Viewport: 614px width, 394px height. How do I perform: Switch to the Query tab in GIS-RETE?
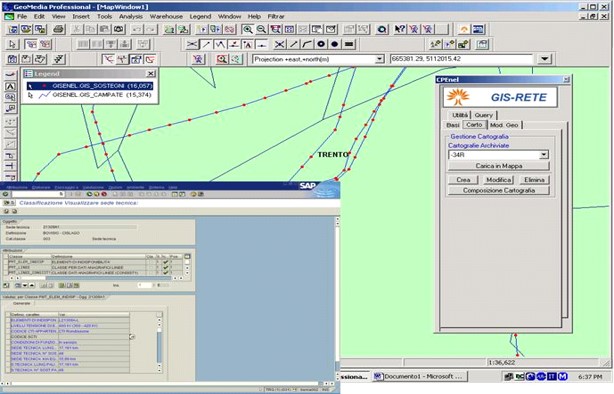click(484, 115)
